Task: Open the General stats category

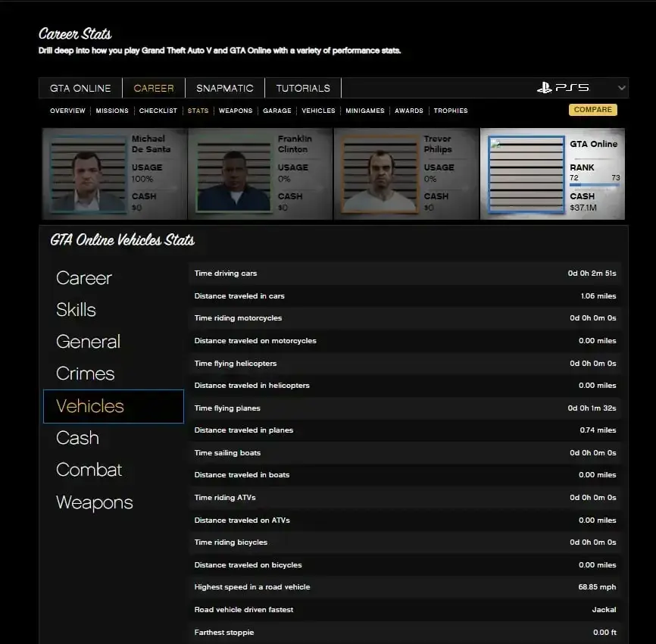Action: [89, 342]
